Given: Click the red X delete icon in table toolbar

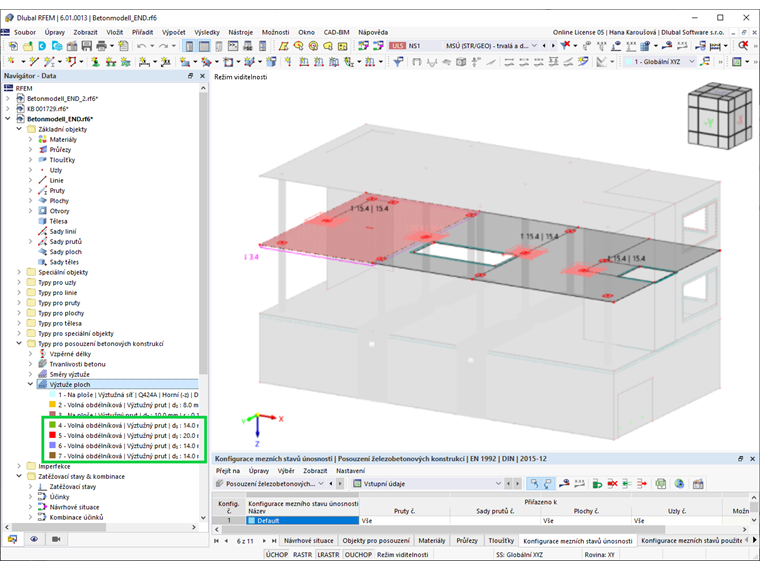Looking at the screenshot, I should coord(612,484).
